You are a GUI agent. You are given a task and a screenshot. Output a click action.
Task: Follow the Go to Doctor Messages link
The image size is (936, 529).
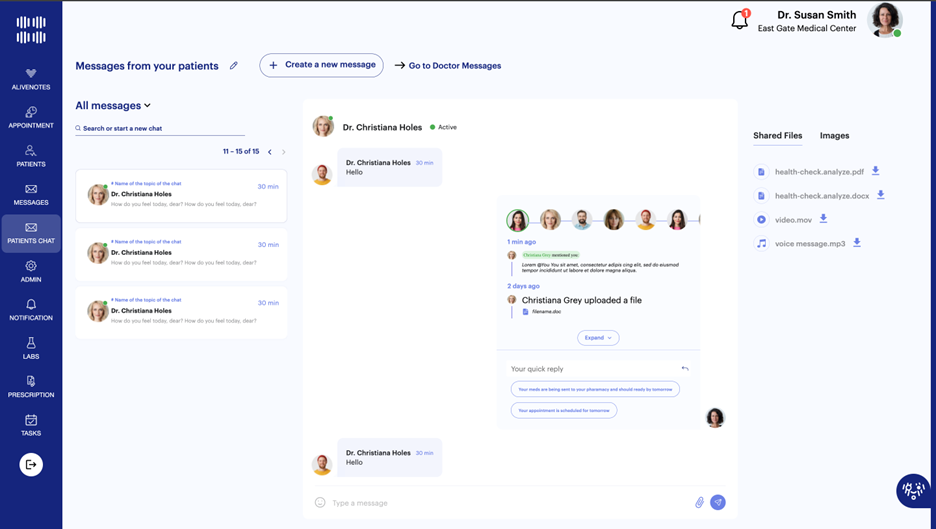pos(448,66)
